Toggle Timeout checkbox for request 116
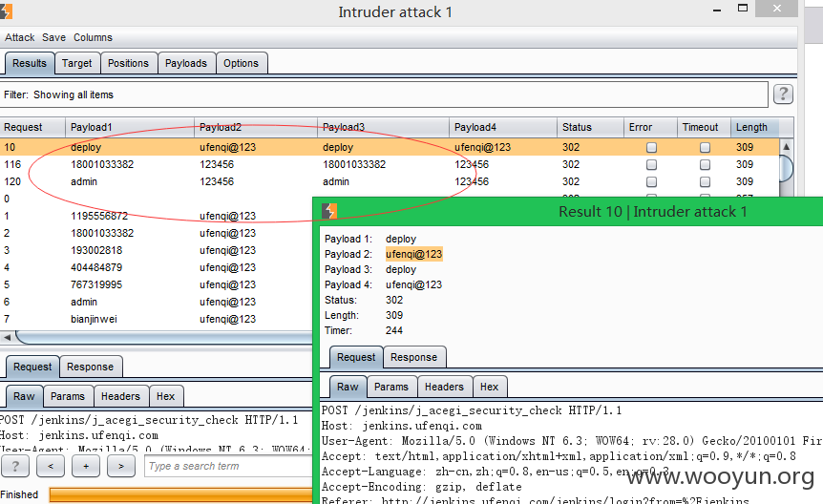Viewport: 823px width, 504px height. [705, 165]
